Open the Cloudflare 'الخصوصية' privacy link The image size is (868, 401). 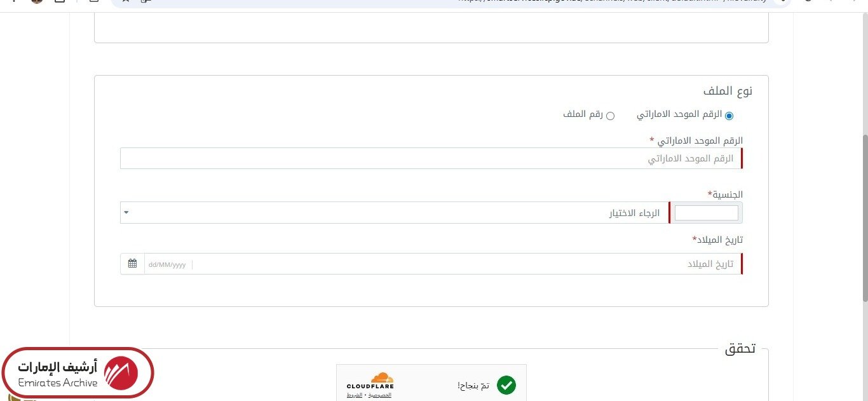[380, 395]
